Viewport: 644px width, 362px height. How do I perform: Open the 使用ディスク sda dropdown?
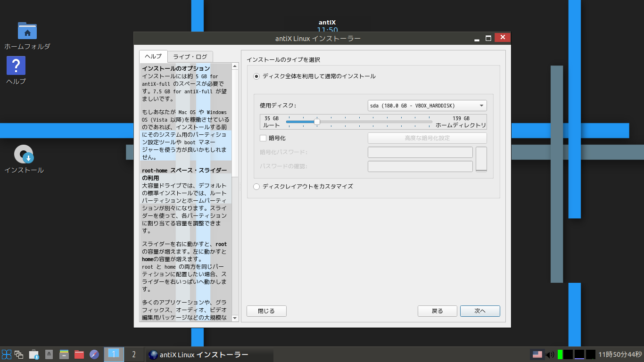427,106
